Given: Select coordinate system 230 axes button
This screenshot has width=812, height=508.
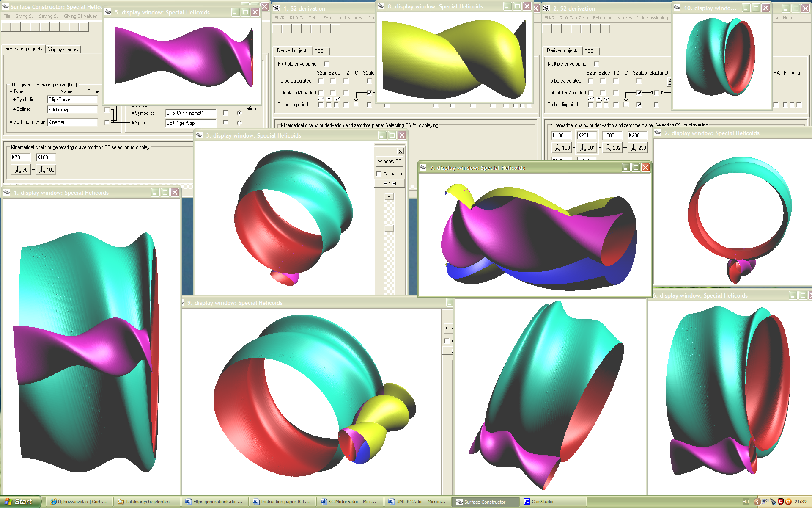Looking at the screenshot, I should click(x=638, y=148).
